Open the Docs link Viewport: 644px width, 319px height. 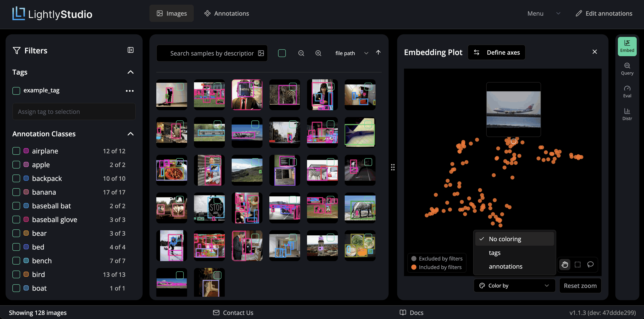[x=411, y=313]
